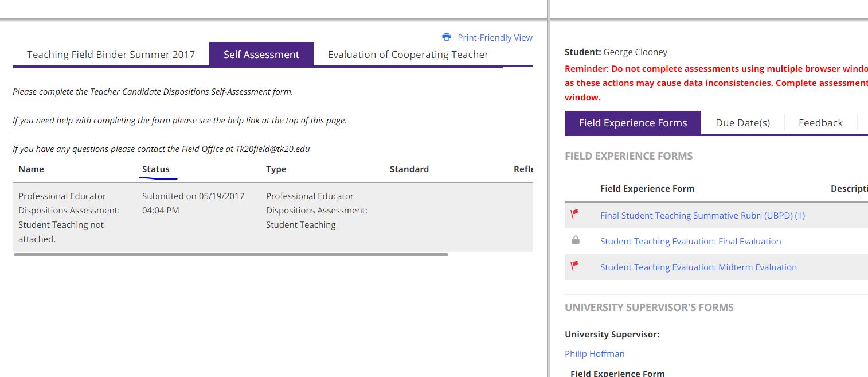Click the Name column header
The image size is (868, 377).
click(x=31, y=169)
